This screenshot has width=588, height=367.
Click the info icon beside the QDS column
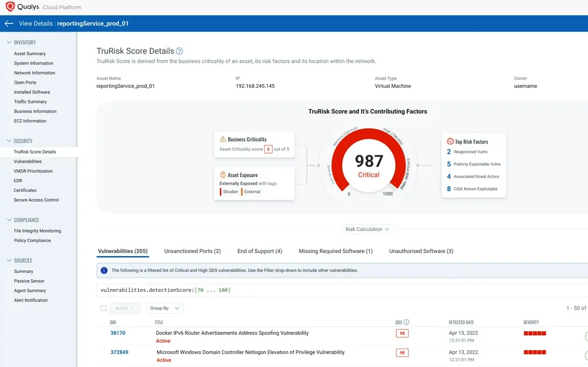click(x=406, y=322)
